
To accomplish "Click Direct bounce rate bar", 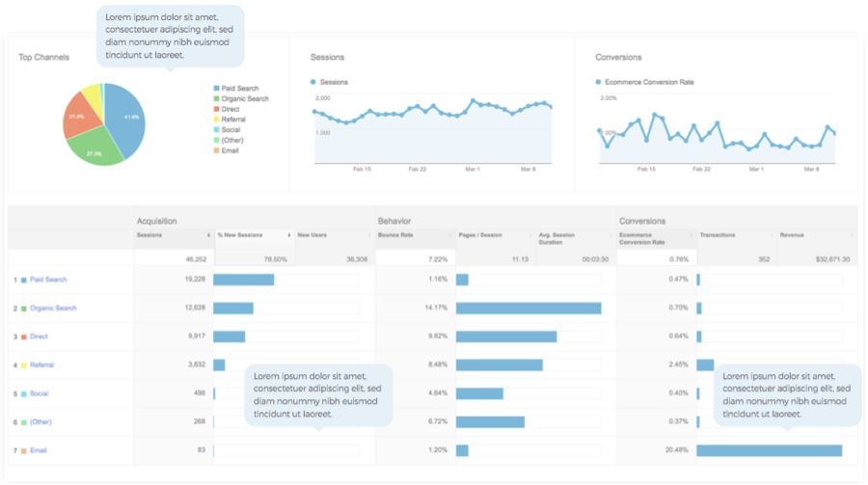I will tap(506, 337).
